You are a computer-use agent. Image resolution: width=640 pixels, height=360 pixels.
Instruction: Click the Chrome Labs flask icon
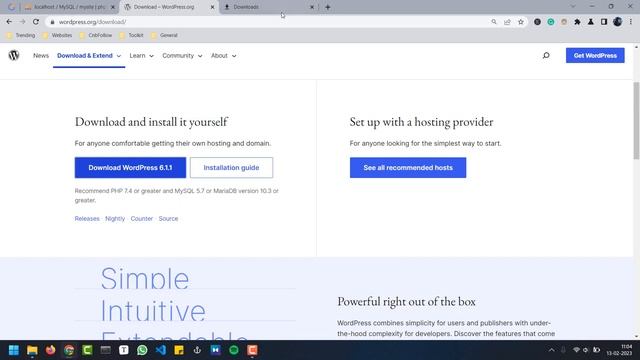591,22
